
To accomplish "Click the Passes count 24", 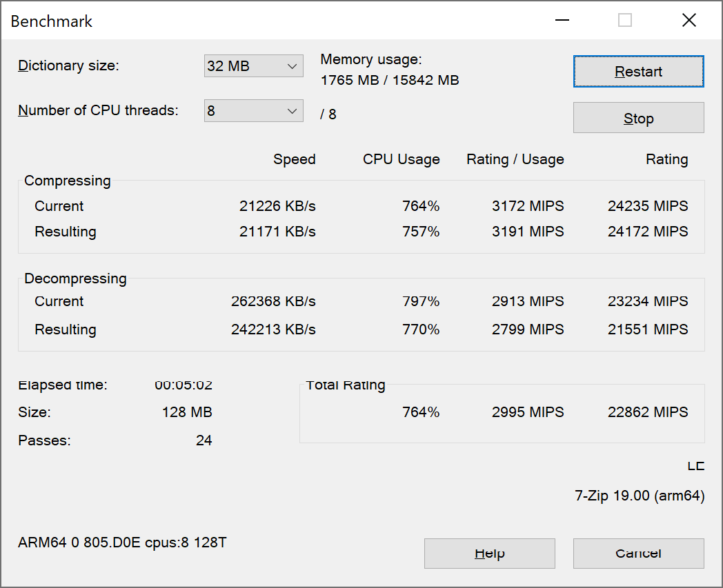I will click(x=204, y=440).
